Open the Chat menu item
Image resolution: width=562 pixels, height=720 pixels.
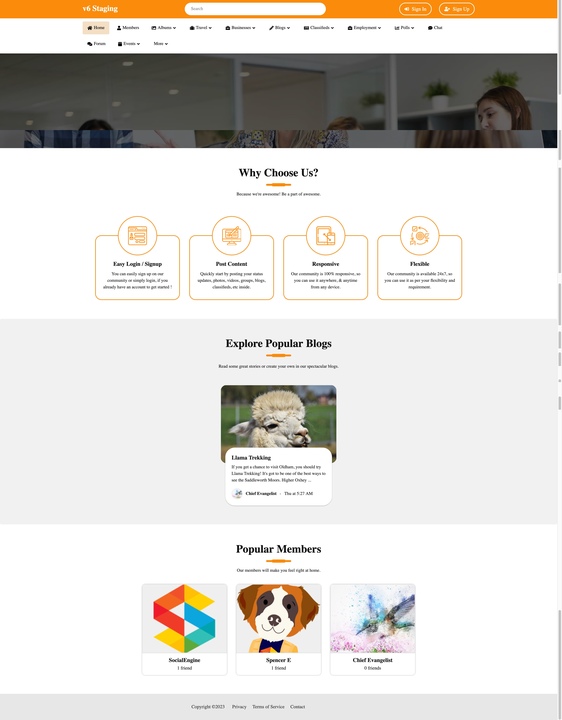435,28
